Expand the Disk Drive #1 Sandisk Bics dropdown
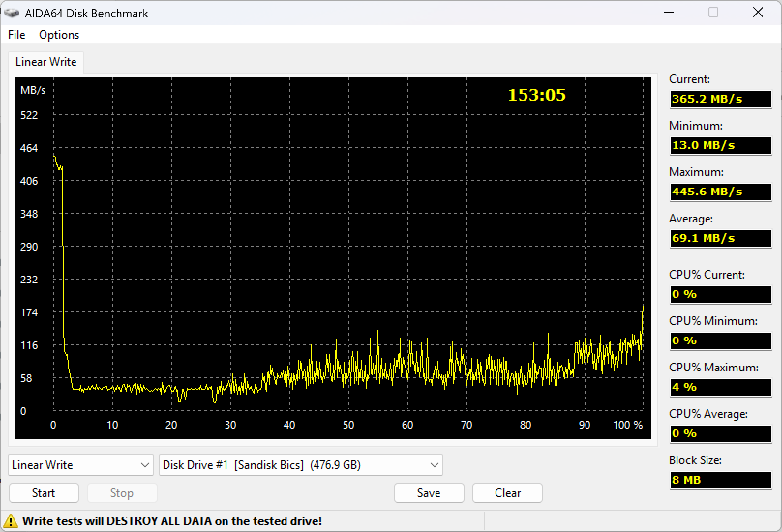Image resolution: width=782 pixels, height=532 pixels. (301, 465)
